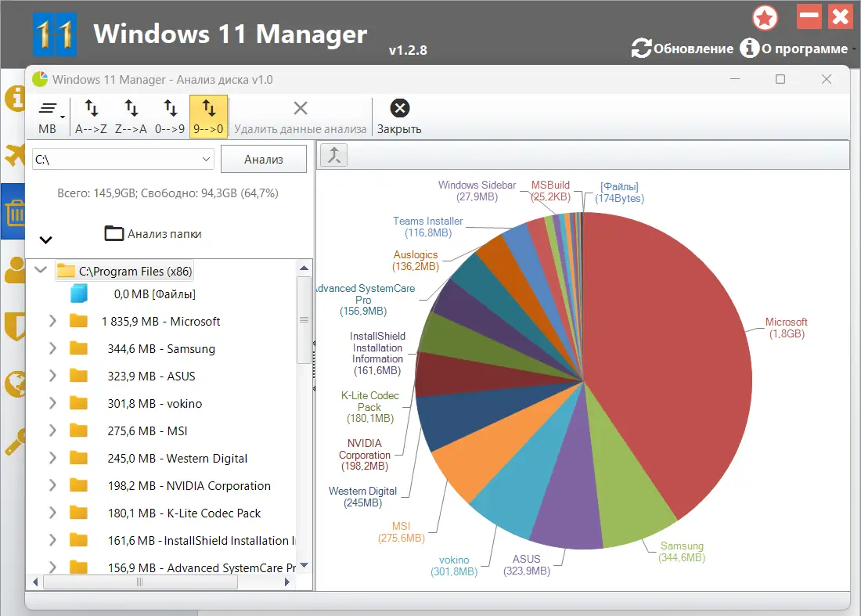Open the globe Network sidebar icon

tap(15, 384)
